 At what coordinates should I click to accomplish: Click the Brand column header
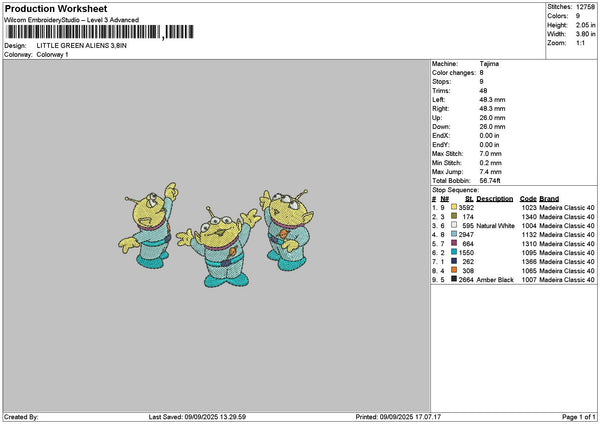(x=549, y=199)
